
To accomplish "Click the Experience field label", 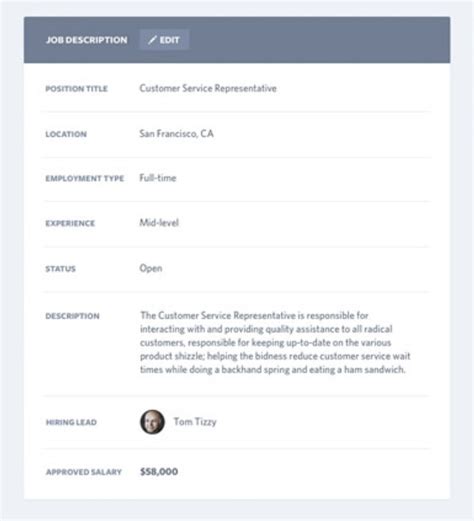I will [70, 223].
